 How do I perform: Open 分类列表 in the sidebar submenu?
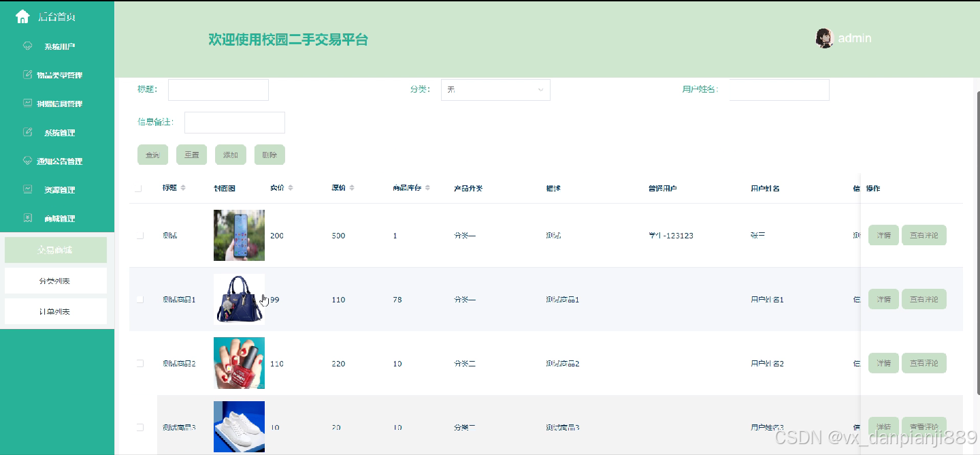[56, 281]
